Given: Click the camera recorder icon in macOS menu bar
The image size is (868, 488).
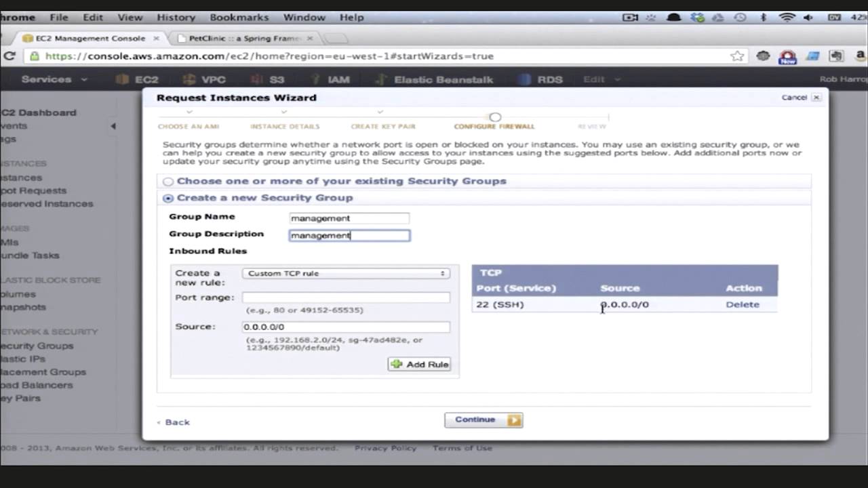Looking at the screenshot, I should 630,18.
